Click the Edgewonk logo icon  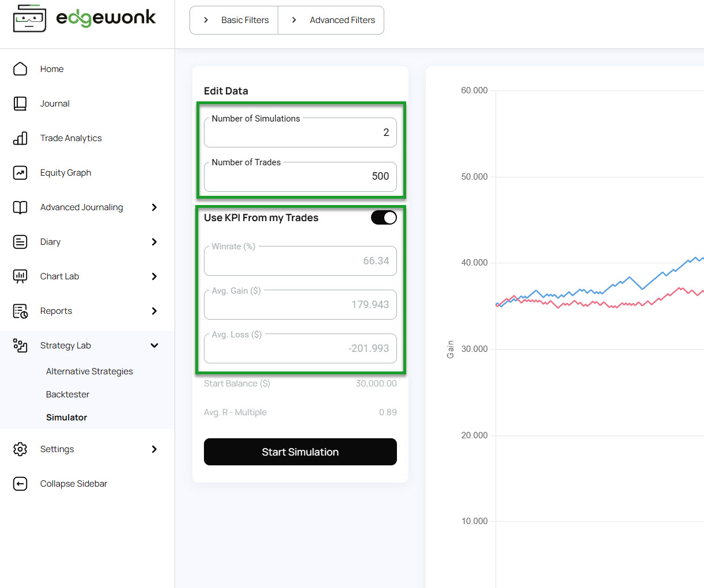click(29, 18)
